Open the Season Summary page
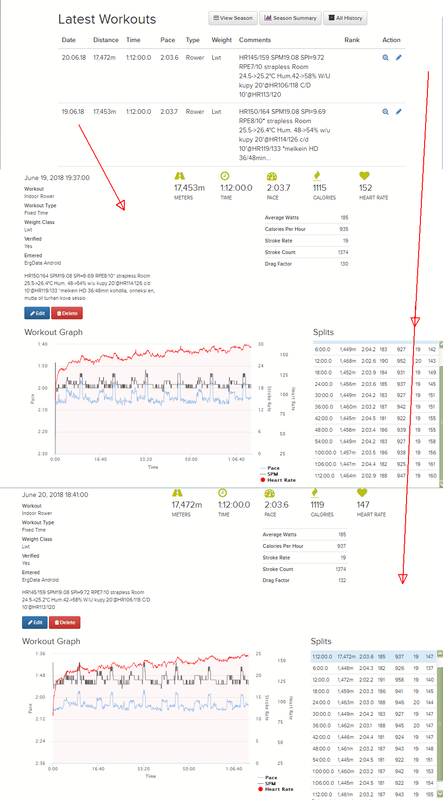This screenshot has height=800, width=443. tap(290, 18)
